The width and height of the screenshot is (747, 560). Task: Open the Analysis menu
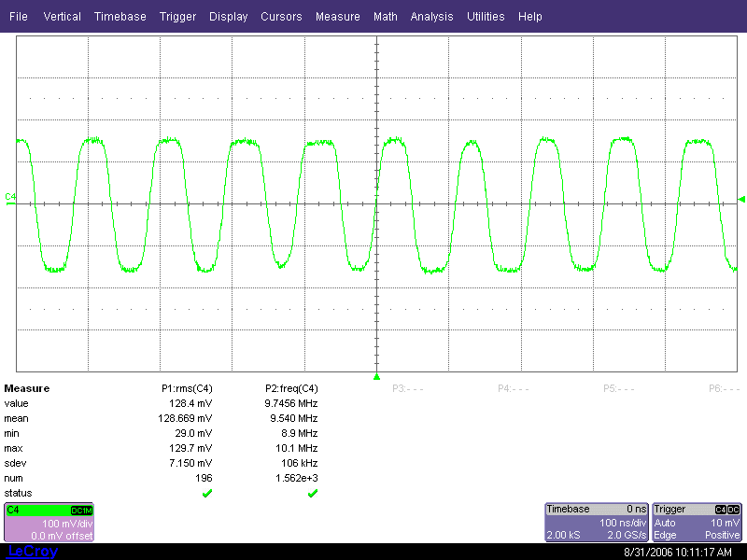431,17
